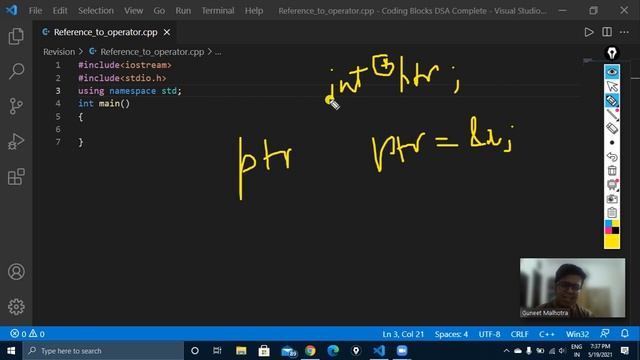This screenshot has height=360, width=640.
Task: Expand the breadcrumb ellipsis symbols
Action: (218, 52)
